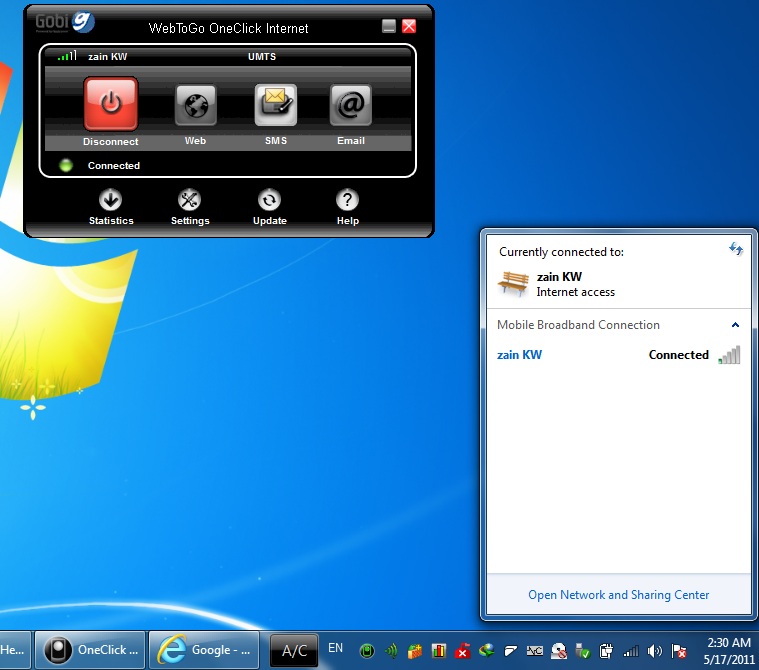
Task: Check for updates via the Update icon
Action: (269, 199)
